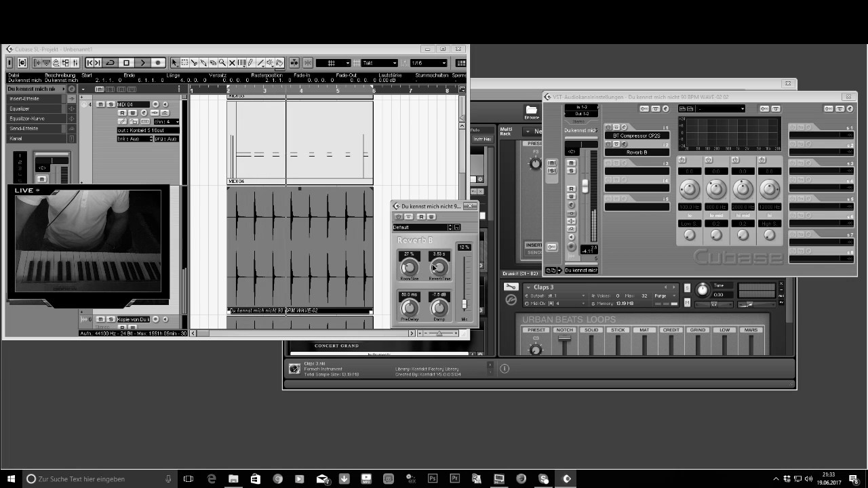Select the Split scissors tool
Screen dimensions: 868x488
click(194, 63)
